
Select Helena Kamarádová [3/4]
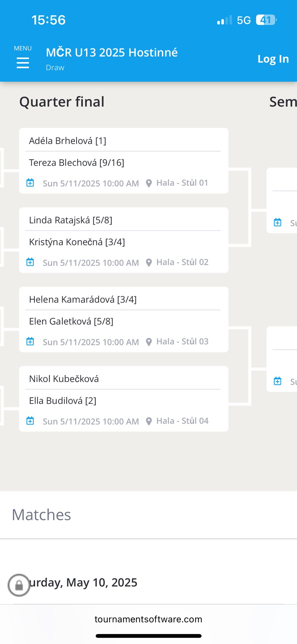[x=83, y=300]
